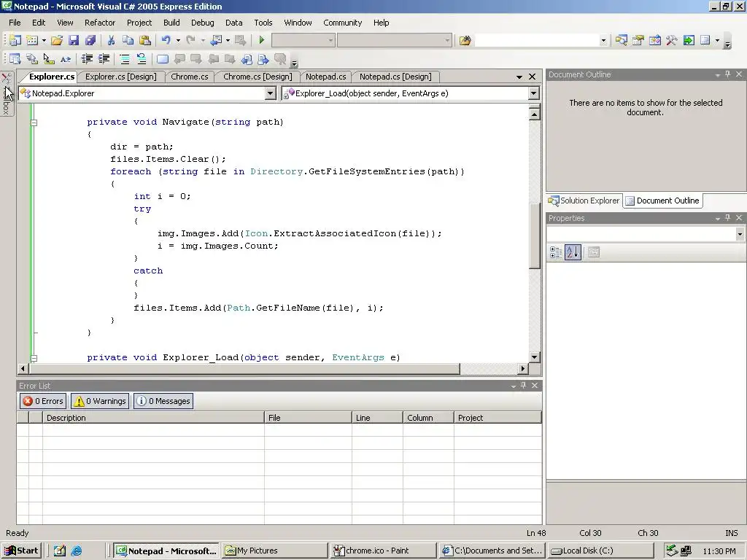Click inside the Find text input box
The image size is (747, 560).
(x=536, y=41)
